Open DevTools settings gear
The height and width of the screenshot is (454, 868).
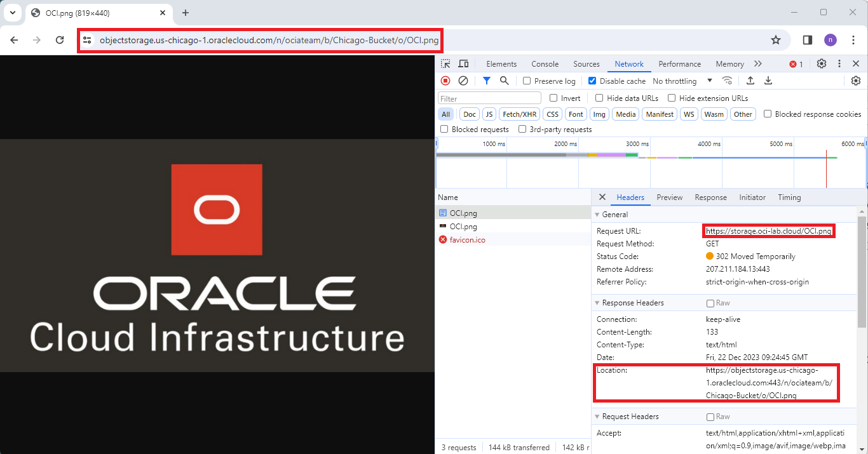tap(822, 63)
